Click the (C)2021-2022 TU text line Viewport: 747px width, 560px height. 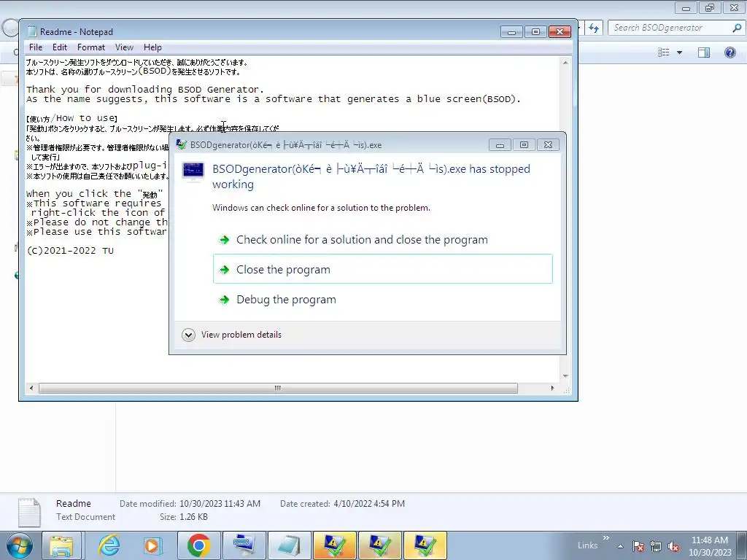[70, 251]
